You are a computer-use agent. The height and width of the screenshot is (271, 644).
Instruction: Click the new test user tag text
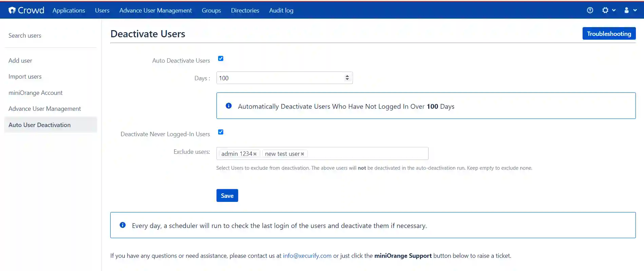coord(282,154)
